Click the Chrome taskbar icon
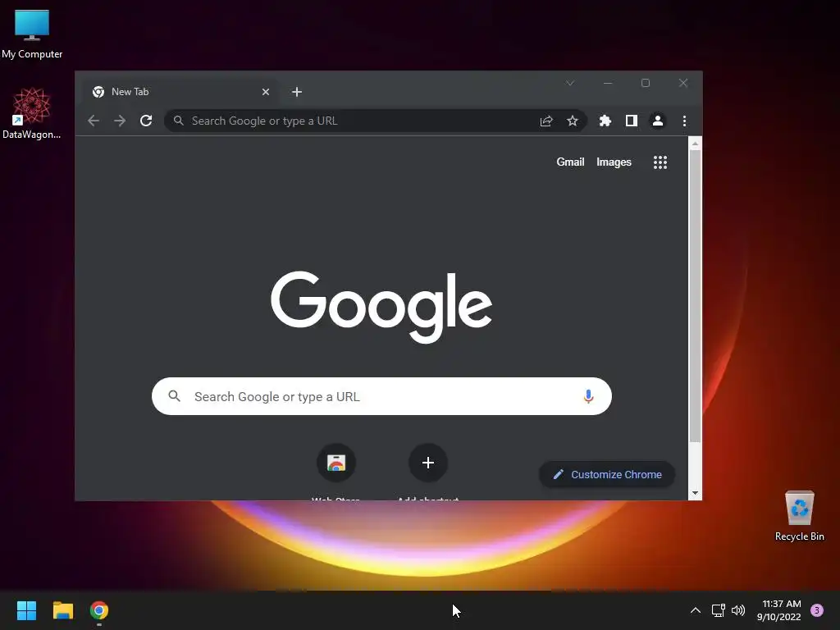The image size is (840, 630). tap(99, 610)
